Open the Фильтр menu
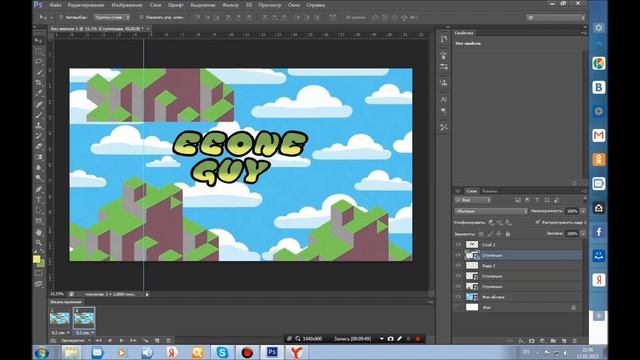 coord(230,5)
